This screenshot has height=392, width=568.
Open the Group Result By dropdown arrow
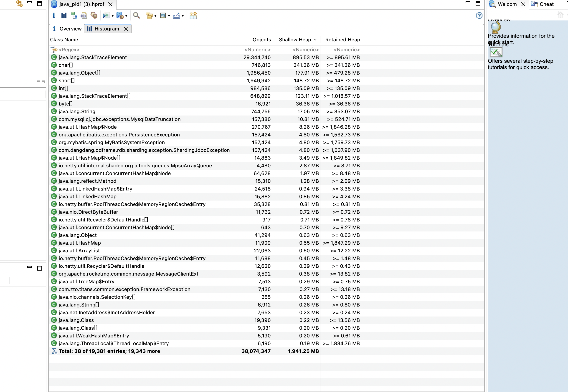[155, 16]
